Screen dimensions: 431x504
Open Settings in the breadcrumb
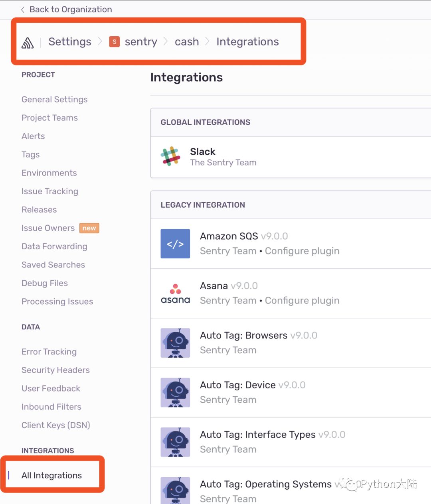click(70, 42)
